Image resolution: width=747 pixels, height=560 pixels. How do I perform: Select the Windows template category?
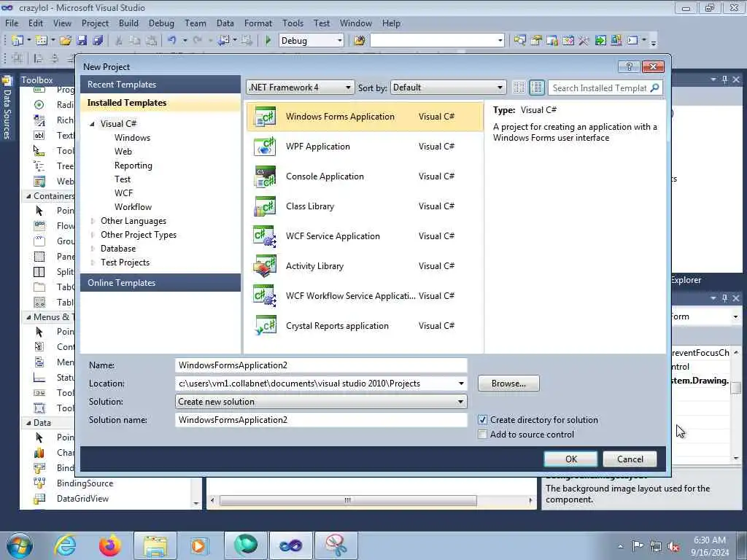(133, 138)
